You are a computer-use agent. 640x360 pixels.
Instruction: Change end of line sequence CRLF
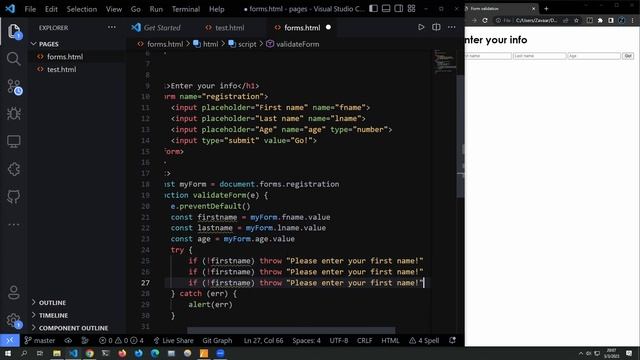[x=364, y=340]
